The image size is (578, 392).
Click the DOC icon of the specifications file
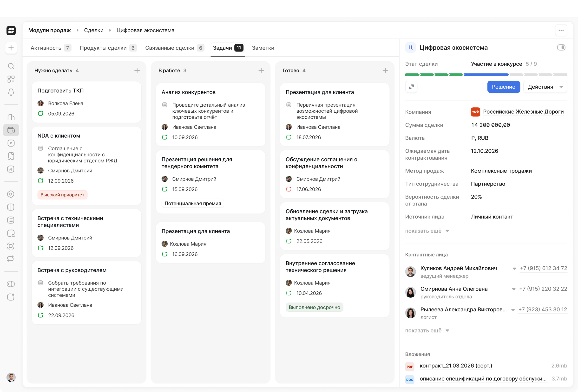(410, 379)
